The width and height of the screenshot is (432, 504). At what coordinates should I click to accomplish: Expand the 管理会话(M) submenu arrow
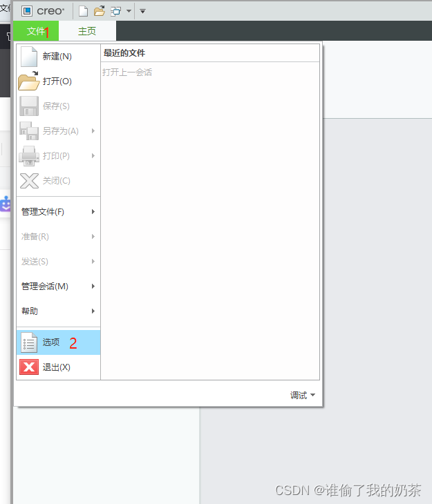(93, 287)
